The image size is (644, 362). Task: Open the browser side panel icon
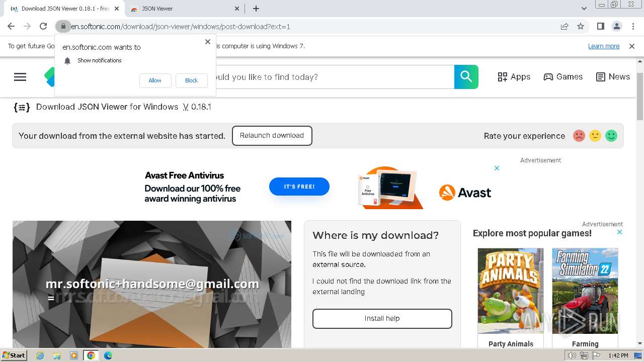point(600,27)
